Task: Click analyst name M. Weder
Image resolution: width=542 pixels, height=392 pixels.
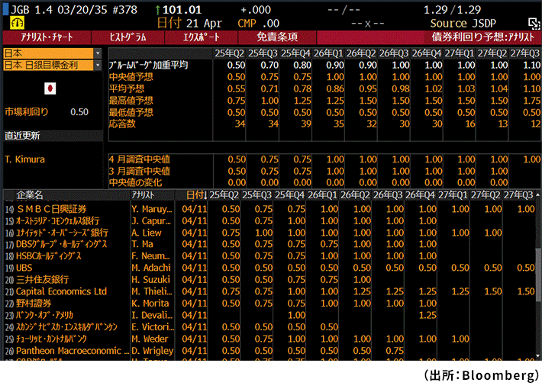Action: click(150, 339)
